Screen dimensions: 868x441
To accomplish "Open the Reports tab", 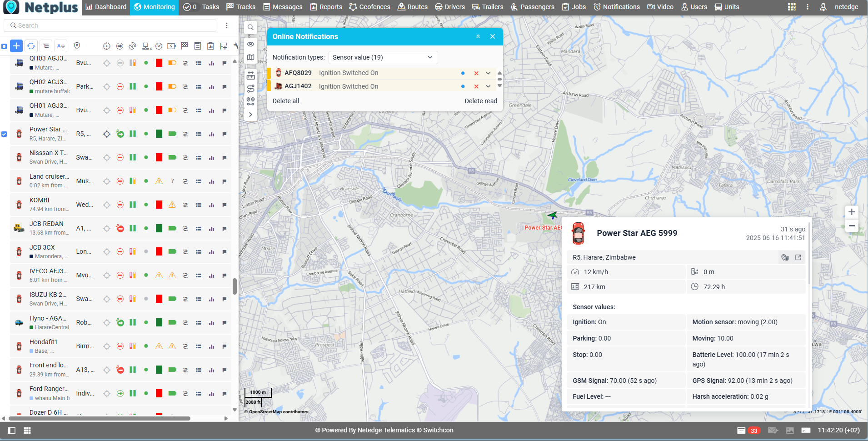I will pos(326,7).
